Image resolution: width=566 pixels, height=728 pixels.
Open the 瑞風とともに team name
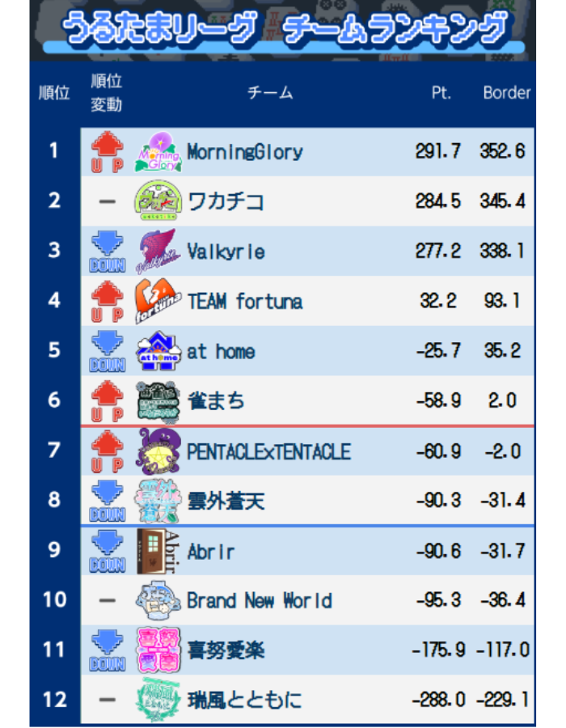[x=244, y=700]
